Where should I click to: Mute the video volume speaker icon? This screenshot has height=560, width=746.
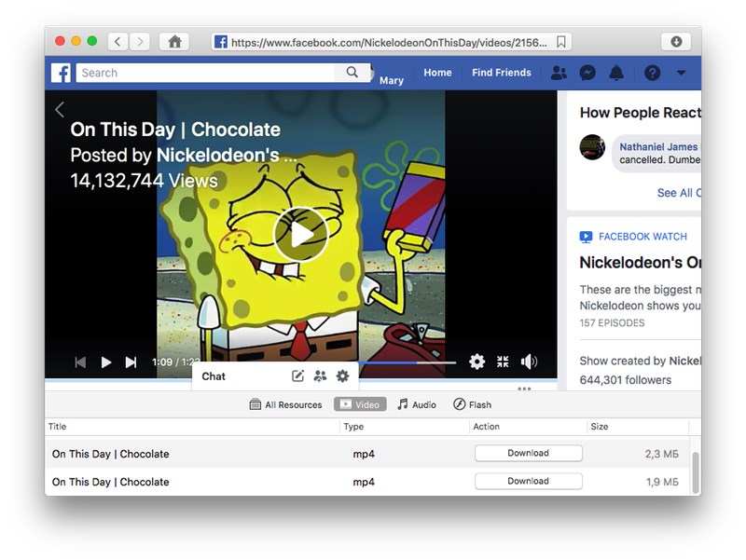tap(529, 362)
